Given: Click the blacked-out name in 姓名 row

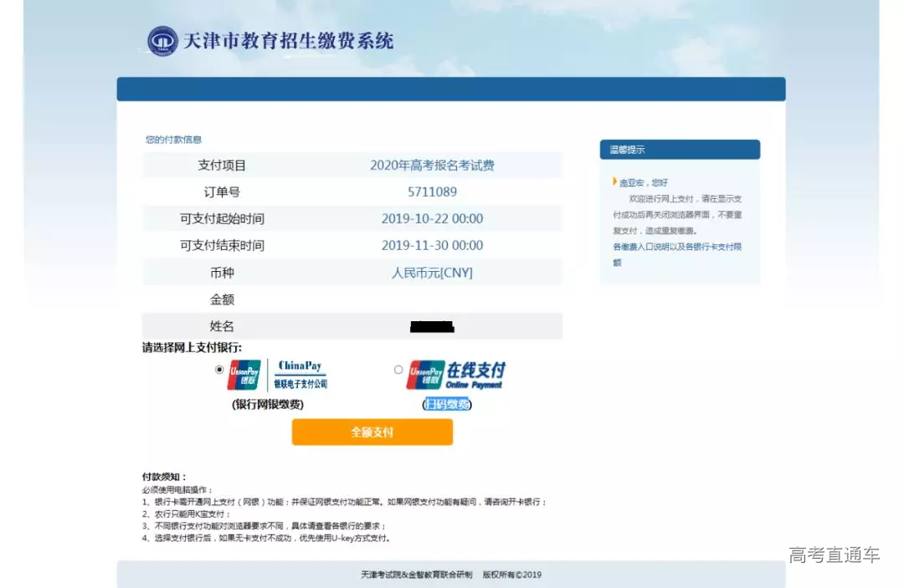Looking at the screenshot, I should tap(432, 326).
